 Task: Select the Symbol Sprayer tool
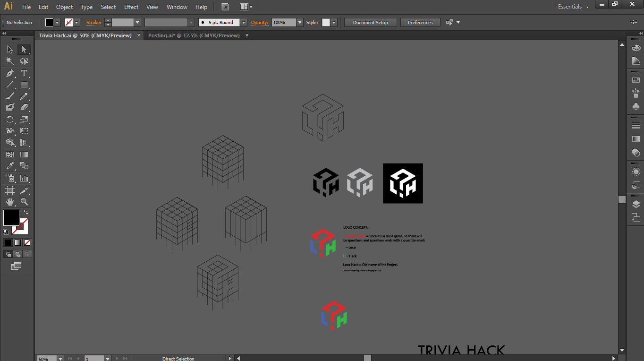9,179
